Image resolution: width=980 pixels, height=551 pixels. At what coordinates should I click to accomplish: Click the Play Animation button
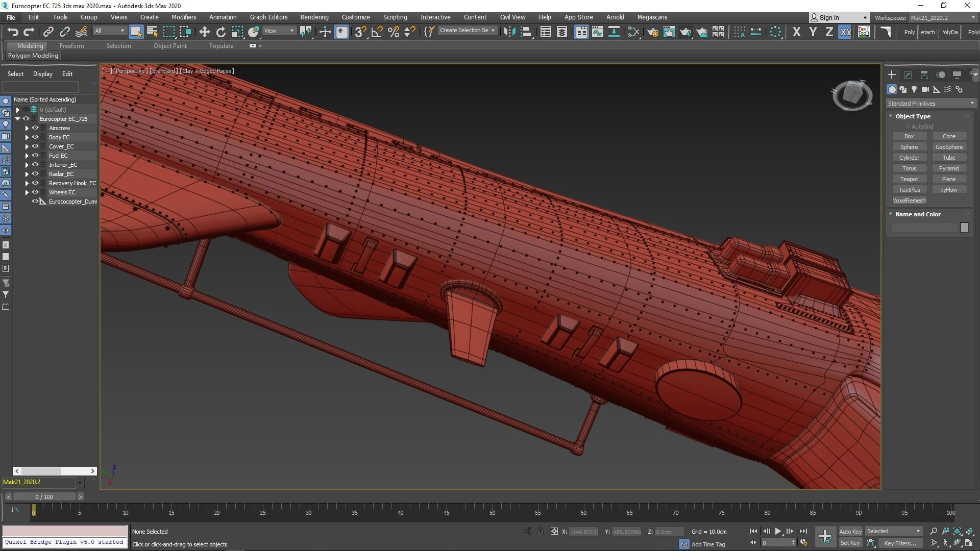[x=778, y=531]
